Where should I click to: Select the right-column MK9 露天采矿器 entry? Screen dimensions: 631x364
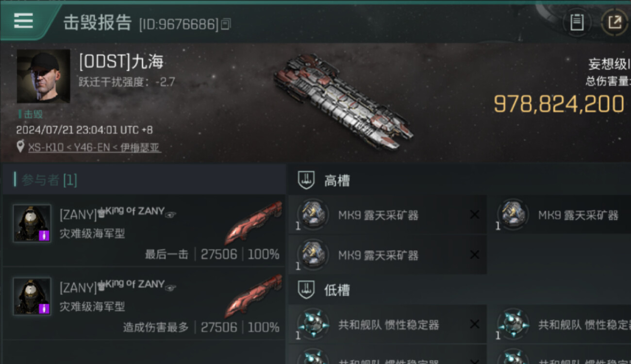[561, 215]
